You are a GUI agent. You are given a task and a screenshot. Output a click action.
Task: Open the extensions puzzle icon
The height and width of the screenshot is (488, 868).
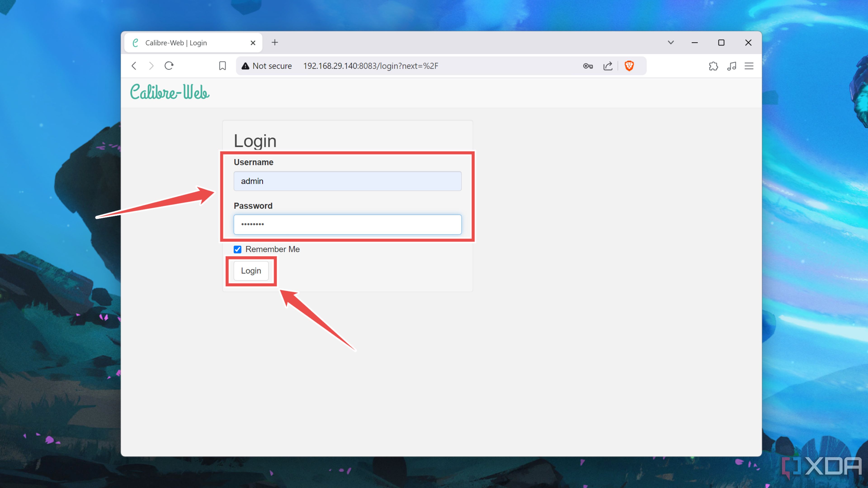pos(713,66)
